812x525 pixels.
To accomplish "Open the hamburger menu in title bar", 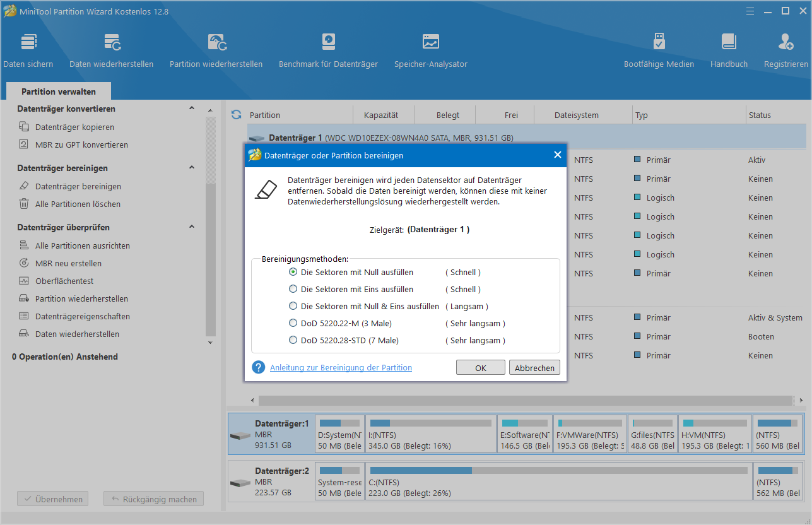I will [750, 11].
